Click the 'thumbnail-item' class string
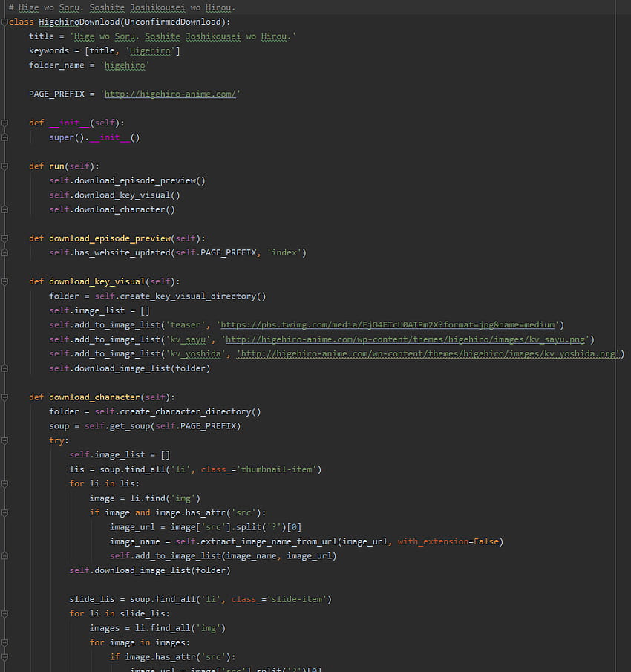This screenshot has height=672, width=631. click(x=276, y=469)
